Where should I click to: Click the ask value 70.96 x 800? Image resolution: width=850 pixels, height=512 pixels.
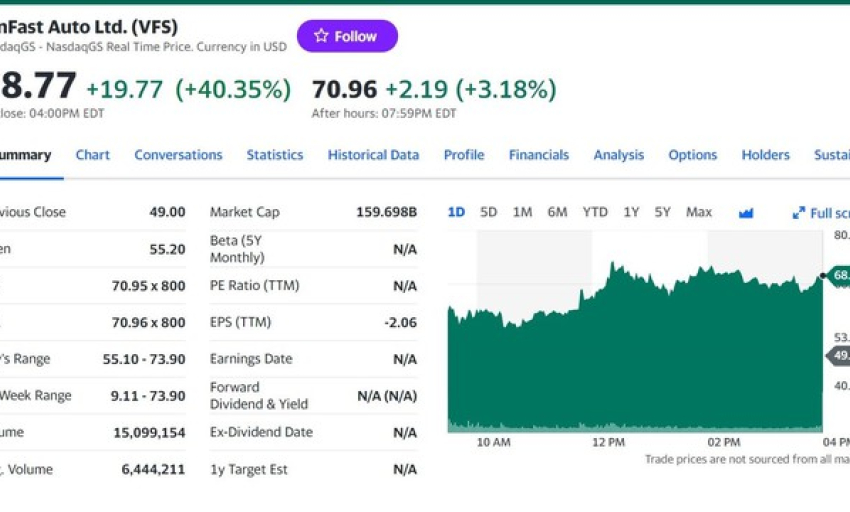pos(149,323)
